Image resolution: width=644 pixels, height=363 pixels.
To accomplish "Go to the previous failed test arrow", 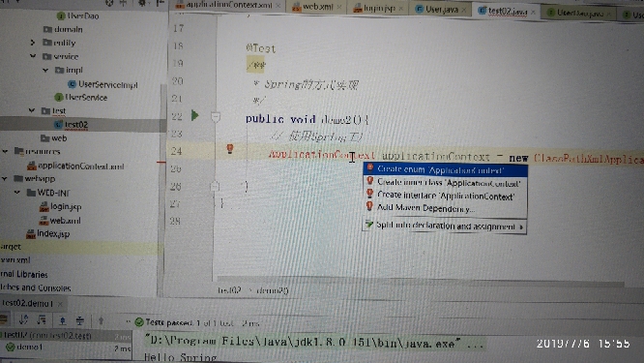I will pos(101,320).
